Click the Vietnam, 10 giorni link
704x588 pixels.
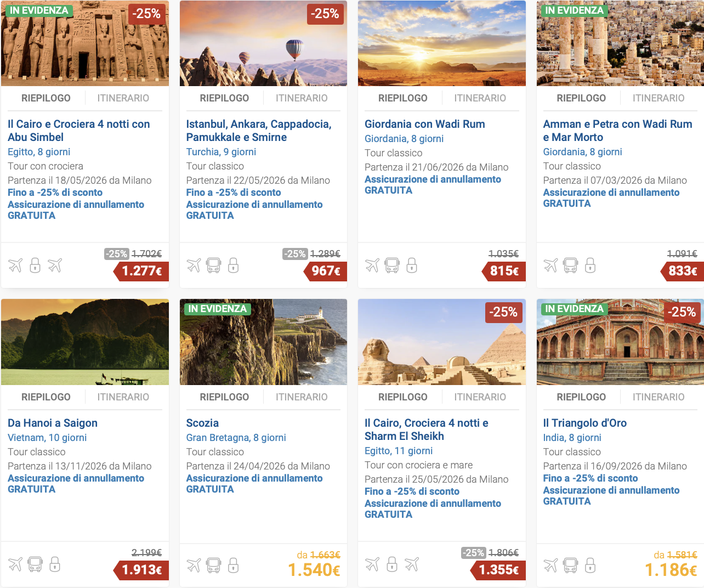point(47,437)
